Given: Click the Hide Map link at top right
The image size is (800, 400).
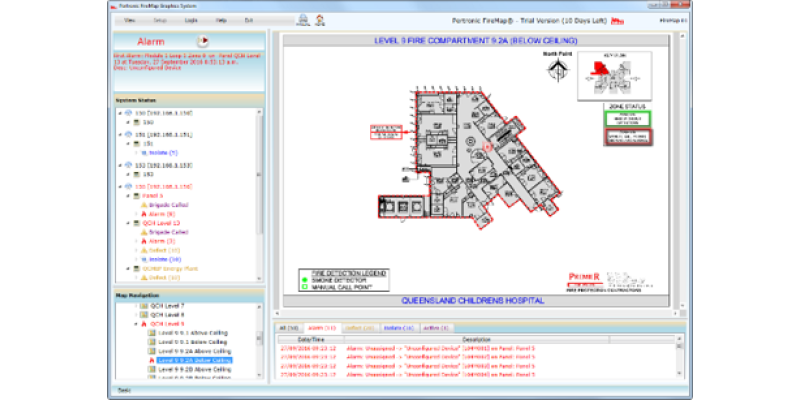Looking at the screenshot, I should coord(673,20).
